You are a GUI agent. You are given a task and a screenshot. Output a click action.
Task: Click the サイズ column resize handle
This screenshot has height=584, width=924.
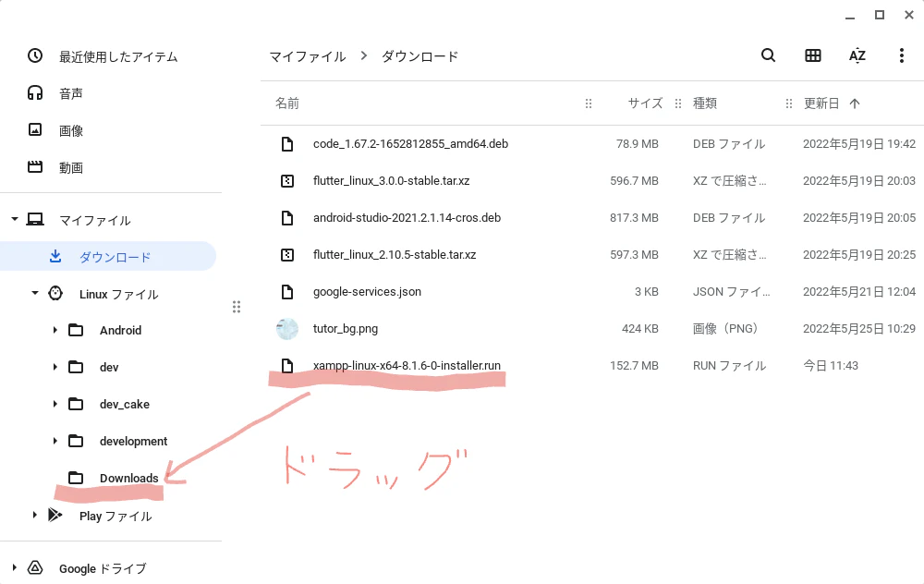point(677,103)
